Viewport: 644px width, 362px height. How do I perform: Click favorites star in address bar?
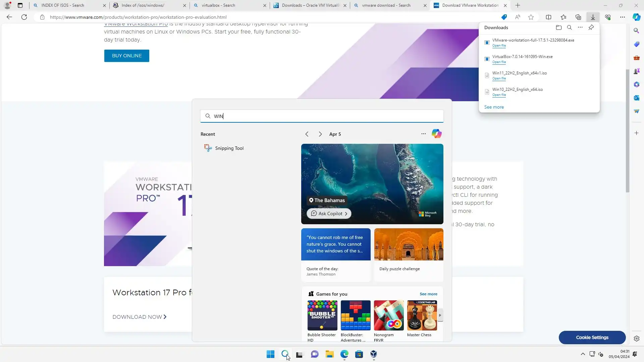point(531,17)
